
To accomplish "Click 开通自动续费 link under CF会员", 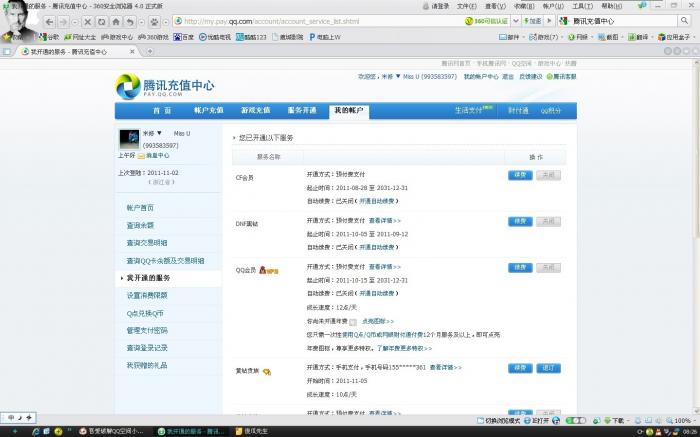I will [x=377, y=201].
